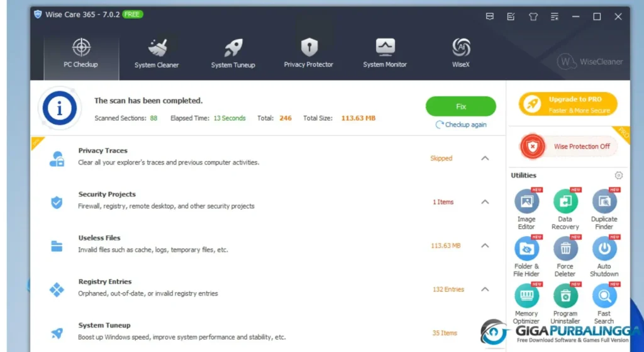
Task: Click the 132 Entries count
Action: (448, 289)
